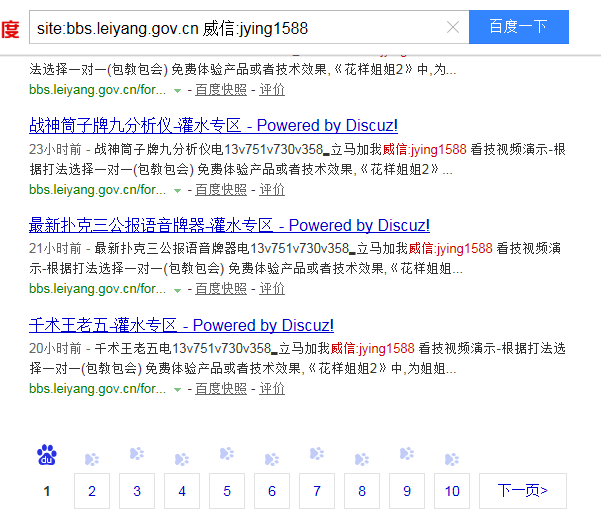Open 战神筒子牌九分析仪 result title link
The width and height of the screenshot is (601, 528).
213,125
